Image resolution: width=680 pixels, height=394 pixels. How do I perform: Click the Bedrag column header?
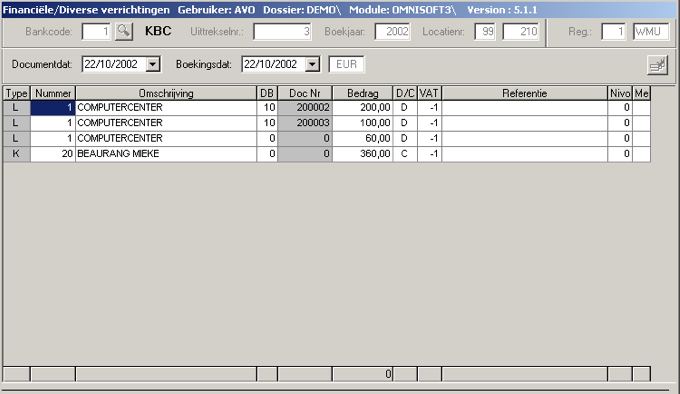363,93
